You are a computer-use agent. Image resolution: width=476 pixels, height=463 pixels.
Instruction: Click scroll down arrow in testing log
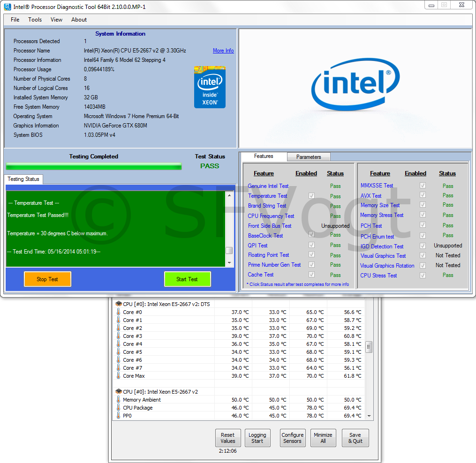229,263
